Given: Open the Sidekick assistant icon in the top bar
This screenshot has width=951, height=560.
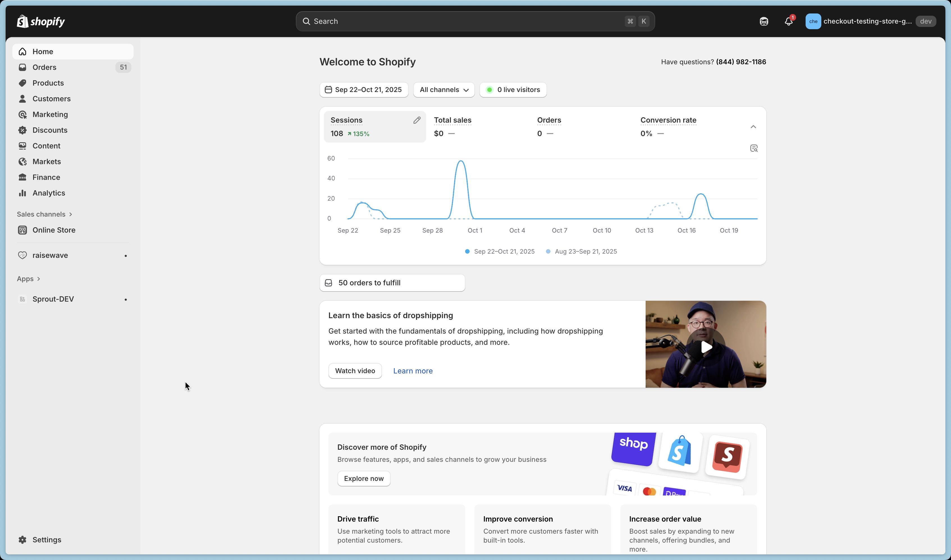Looking at the screenshot, I should click(764, 22).
